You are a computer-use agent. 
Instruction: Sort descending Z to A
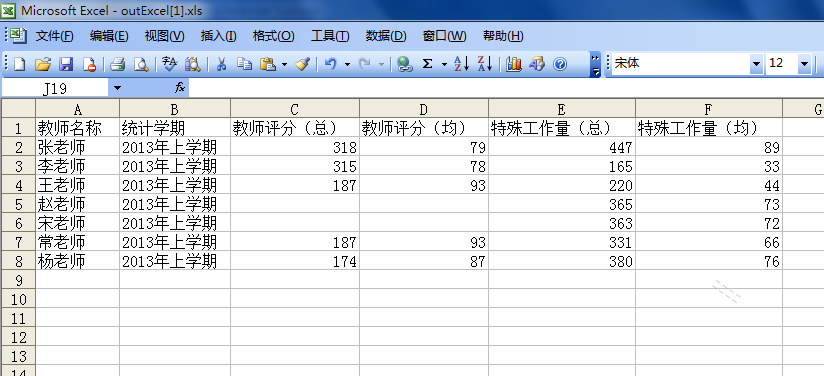coord(485,64)
